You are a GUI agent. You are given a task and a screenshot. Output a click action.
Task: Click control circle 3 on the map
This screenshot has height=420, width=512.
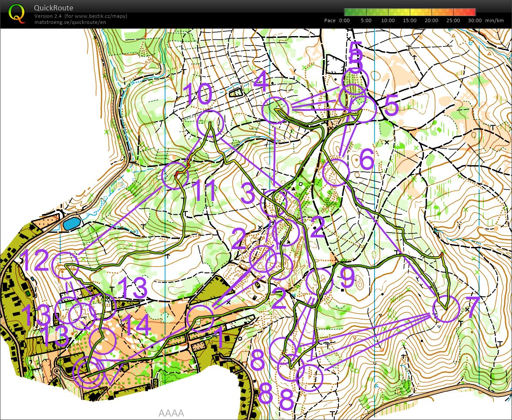coord(274,203)
